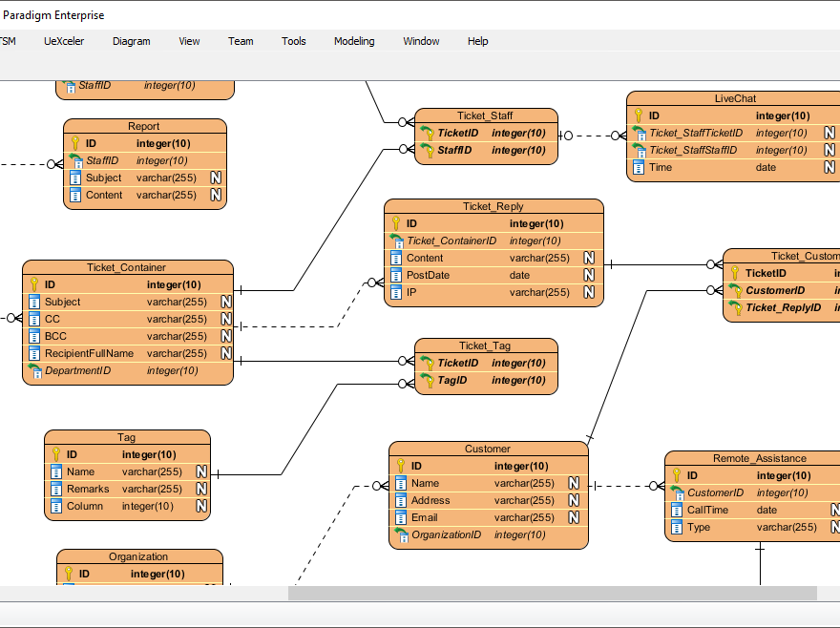Open the Window menu
Viewport: 840px width, 628px height.
[x=421, y=41]
